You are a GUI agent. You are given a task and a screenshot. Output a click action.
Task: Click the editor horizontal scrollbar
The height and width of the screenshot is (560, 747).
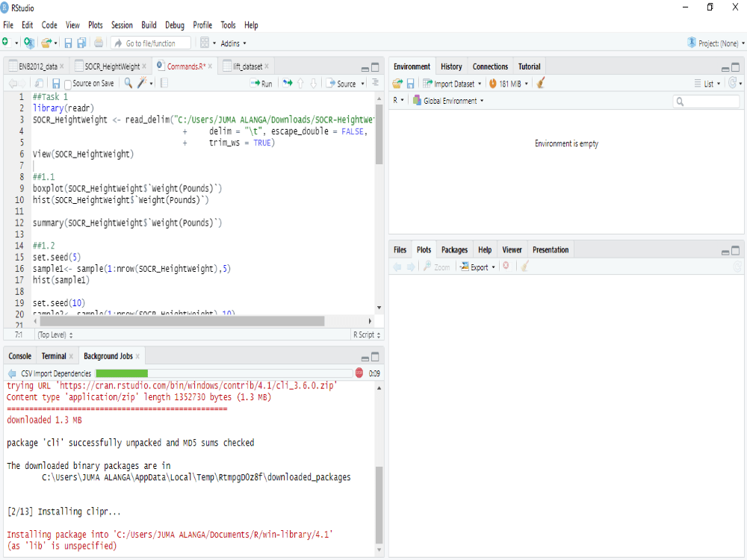182,321
